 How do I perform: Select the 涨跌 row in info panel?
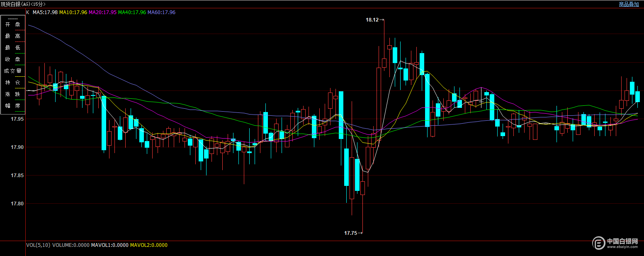(12, 94)
